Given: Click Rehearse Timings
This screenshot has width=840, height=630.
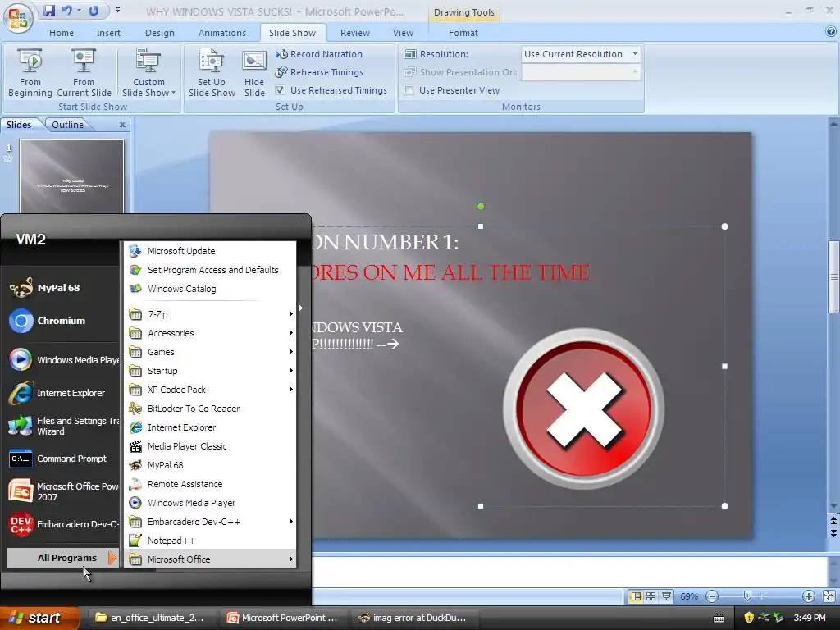Looking at the screenshot, I should point(319,72).
